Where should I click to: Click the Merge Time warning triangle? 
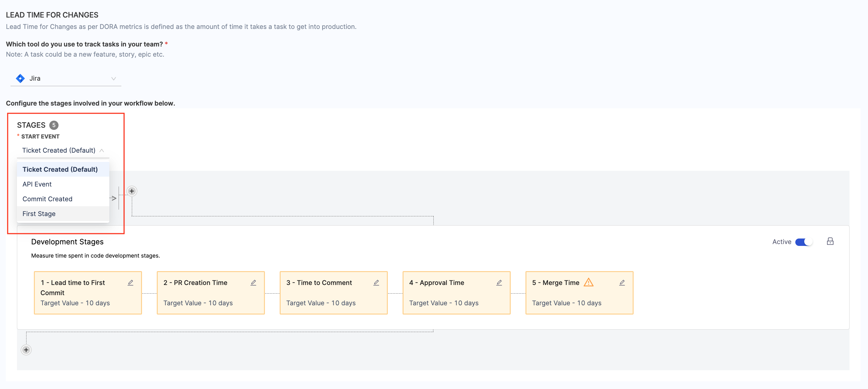click(x=588, y=282)
